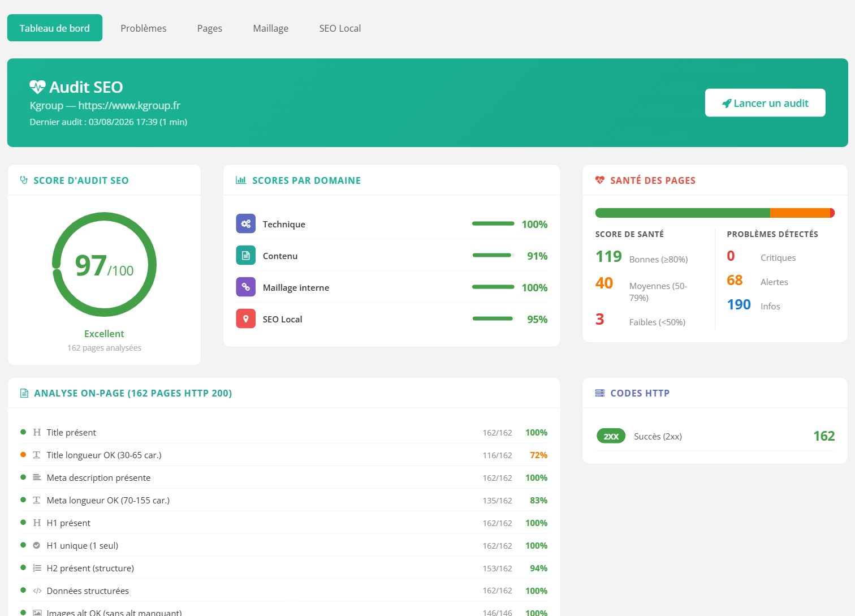Click the heart icon of Santé des pages
Viewport: 855px width, 616px height.
coord(600,180)
